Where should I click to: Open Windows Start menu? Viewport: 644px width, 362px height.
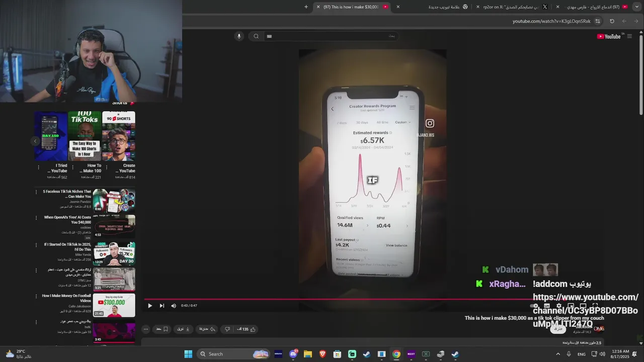[x=188, y=354]
